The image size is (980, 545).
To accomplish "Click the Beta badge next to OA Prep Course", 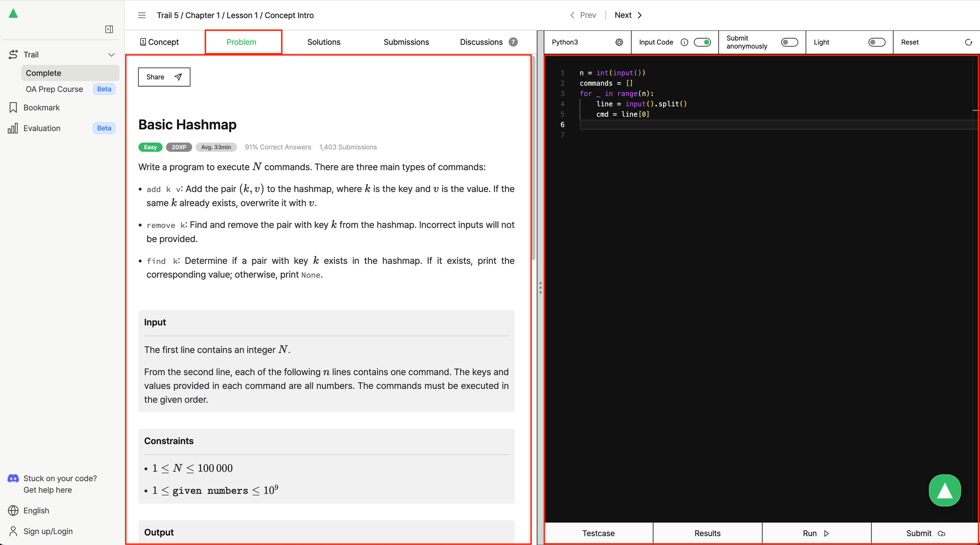I will pos(104,89).
